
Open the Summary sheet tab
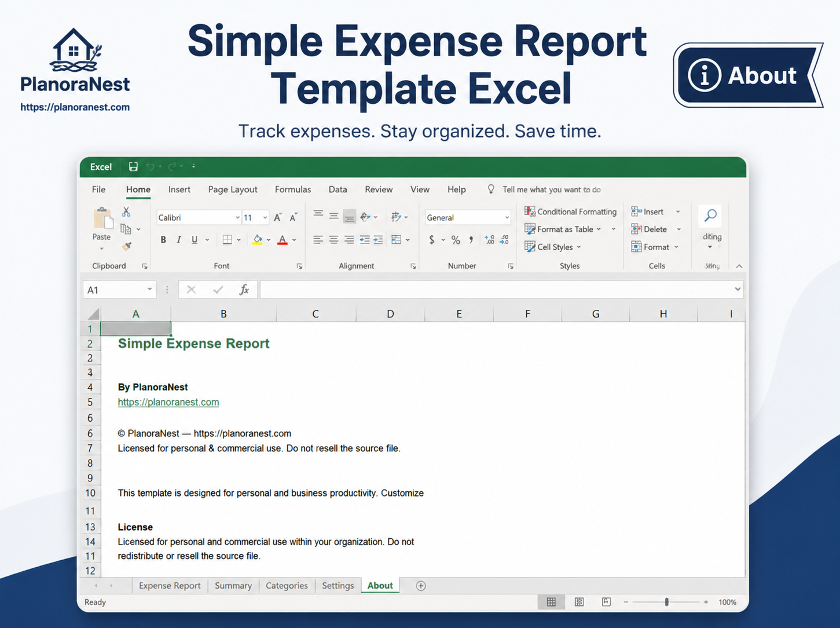(x=233, y=586)
